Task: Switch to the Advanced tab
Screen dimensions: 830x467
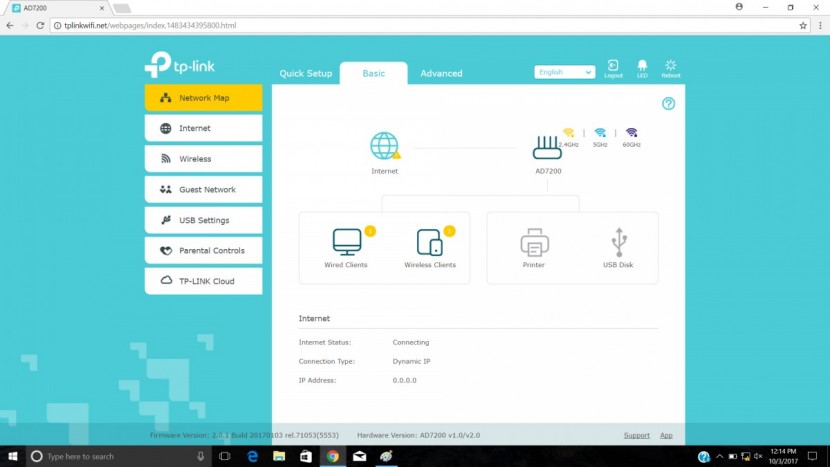Action: click(441, 74)
